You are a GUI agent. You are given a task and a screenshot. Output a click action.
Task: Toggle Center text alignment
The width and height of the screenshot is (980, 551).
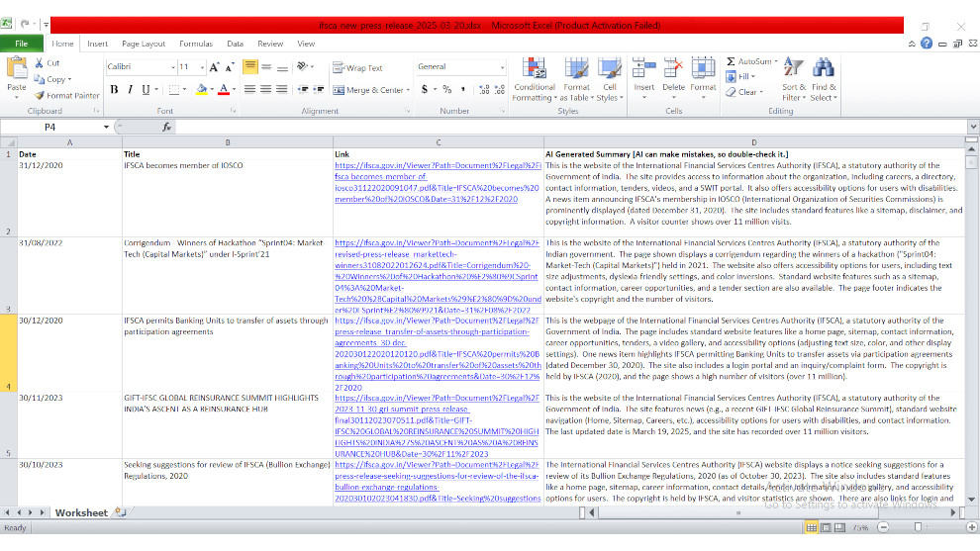[x=266, y=89]
